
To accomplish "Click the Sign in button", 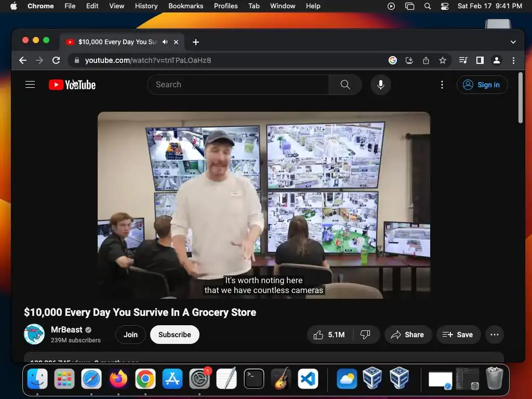I will point(482,85).
